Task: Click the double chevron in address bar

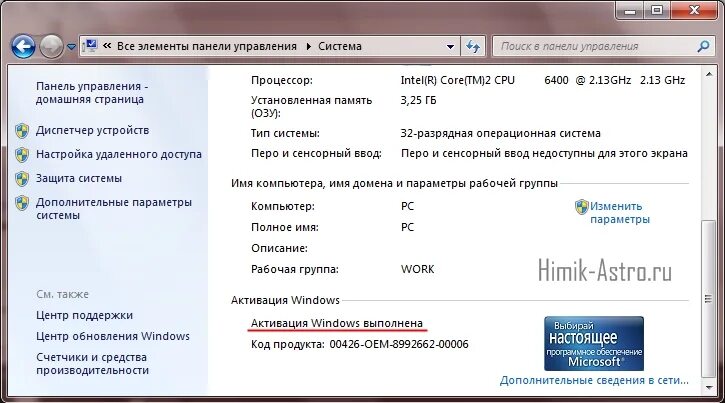Action: [x=107, y=46]
